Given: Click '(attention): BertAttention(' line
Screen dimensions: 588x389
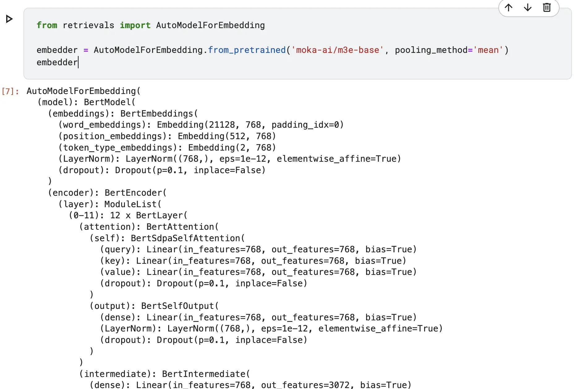Looking at the screenshot, I should coord(149,227).
